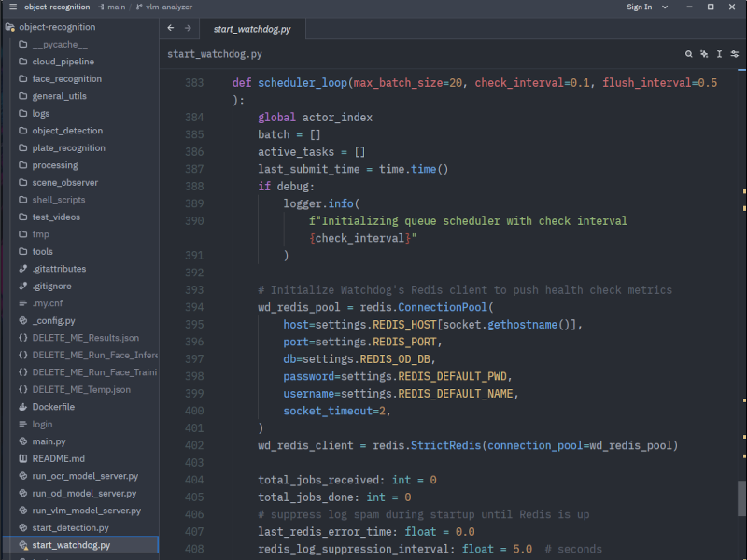Screen dimensions: 747x560
Task: Click line number 394 in gutter
Action: [x=194, y=307]
